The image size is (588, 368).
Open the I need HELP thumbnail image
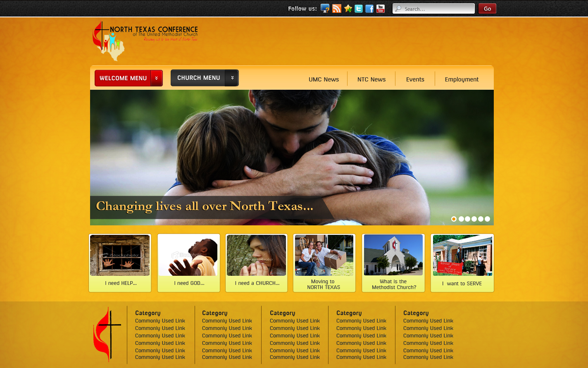(120, 255)
